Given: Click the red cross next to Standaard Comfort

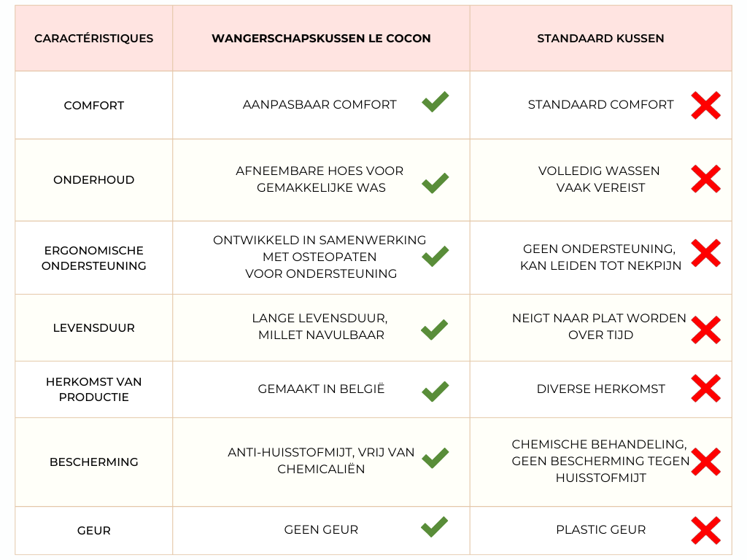Looking at the screenshot, I should 705,106.
